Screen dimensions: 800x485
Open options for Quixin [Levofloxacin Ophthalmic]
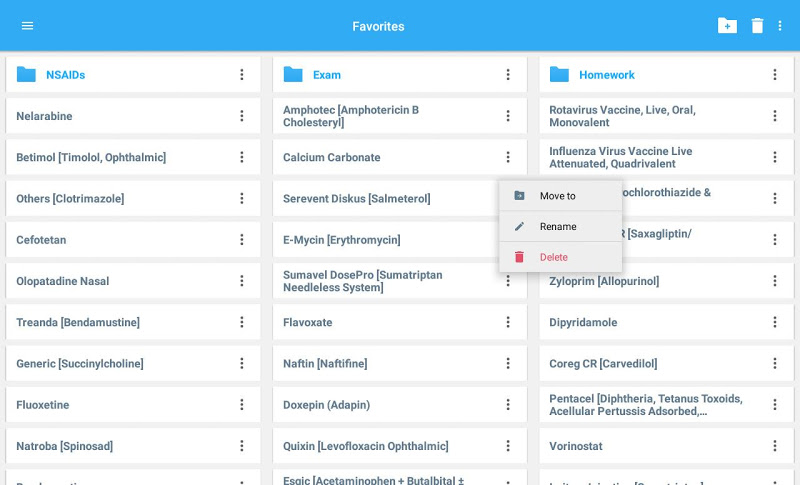click(x=508, y=446)
